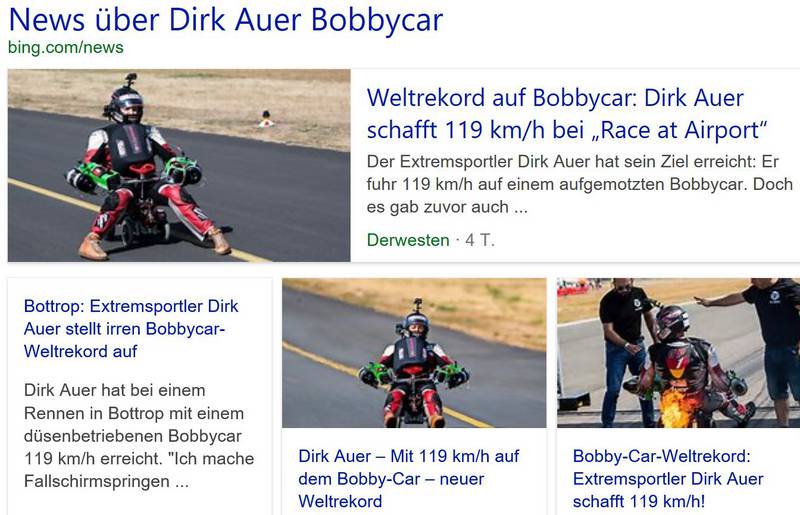Visit the bing.com/news link

66,47
